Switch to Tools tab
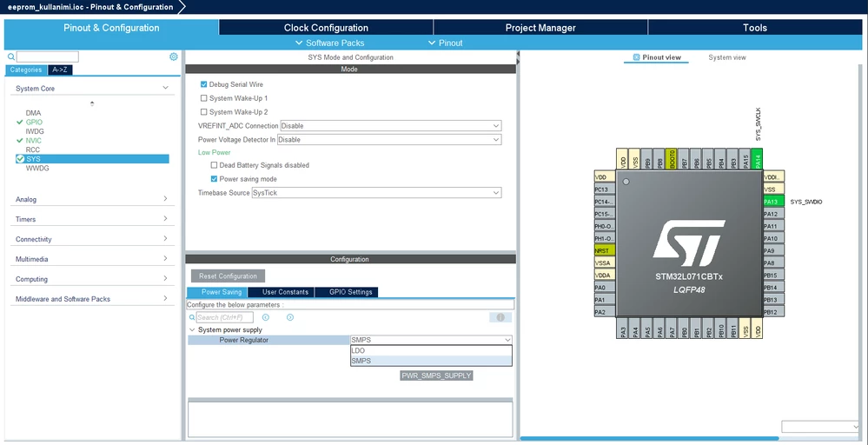 [755, 28]
